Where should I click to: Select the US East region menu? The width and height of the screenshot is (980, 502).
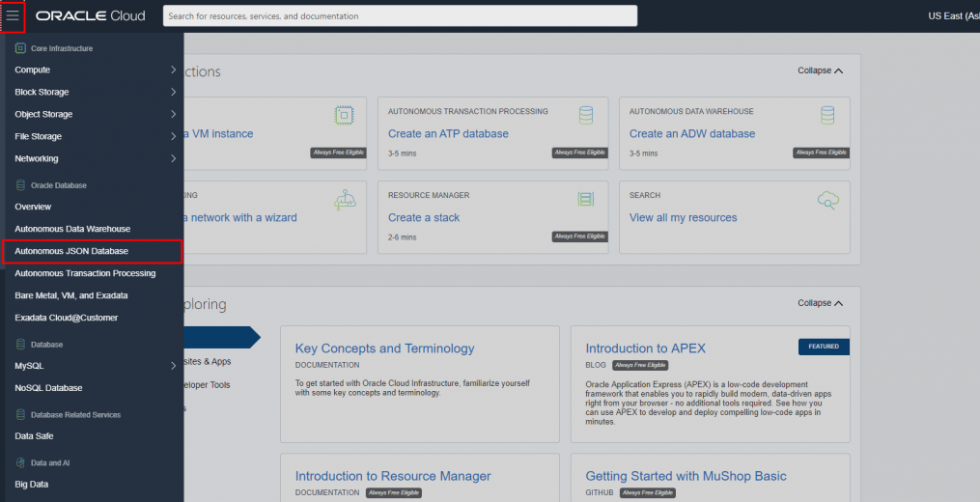pos(954,15)
